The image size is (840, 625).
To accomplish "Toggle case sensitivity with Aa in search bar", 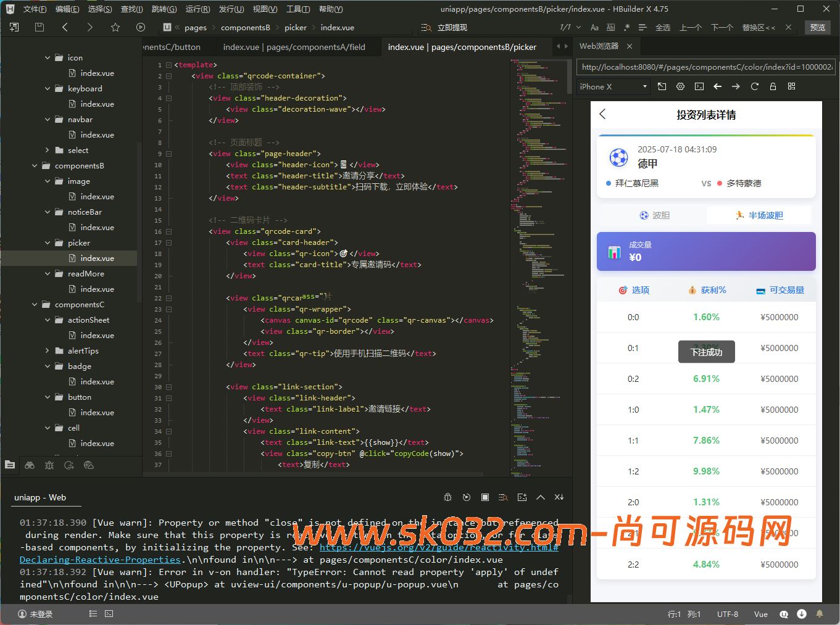I will coord(594,27).
